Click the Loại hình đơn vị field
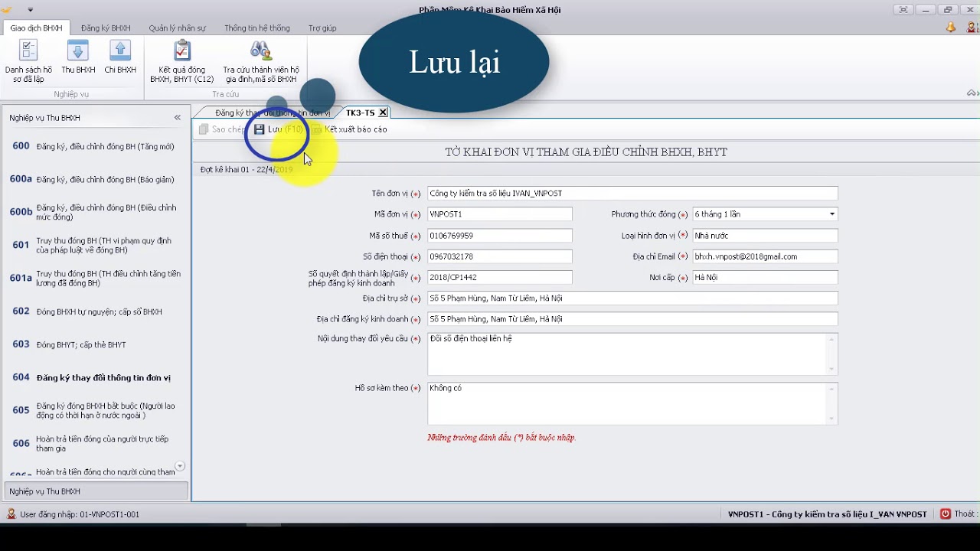 765,236
